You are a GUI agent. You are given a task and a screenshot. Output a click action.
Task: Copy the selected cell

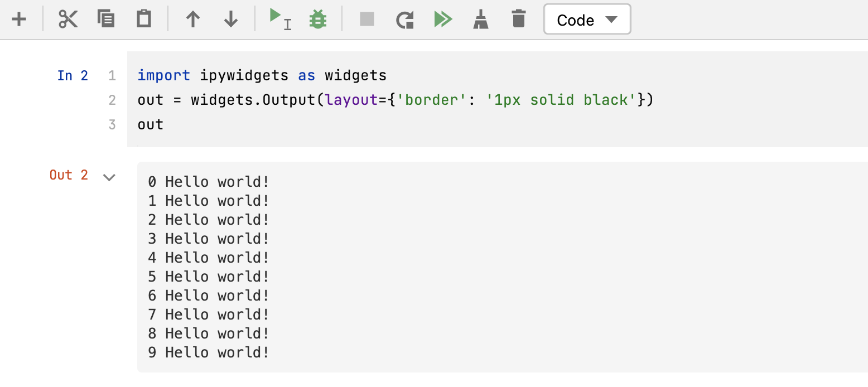pyautogui.click(x=106, y=20)
